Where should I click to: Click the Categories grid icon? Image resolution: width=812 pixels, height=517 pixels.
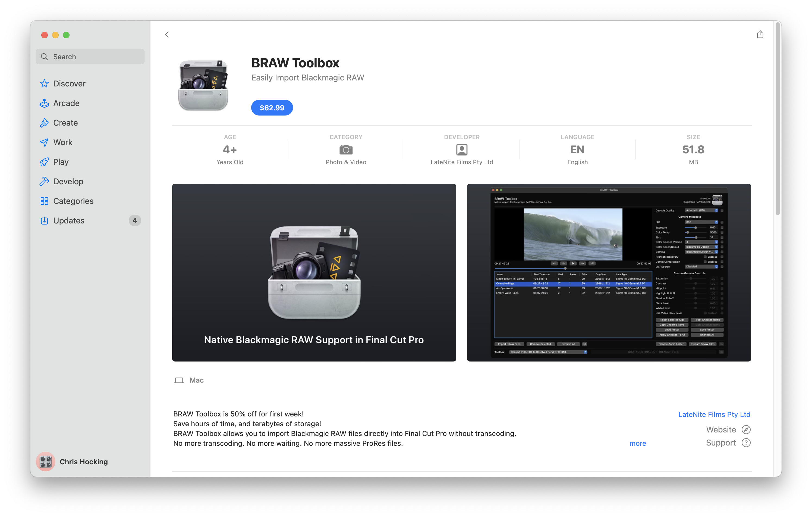[44, 201]
